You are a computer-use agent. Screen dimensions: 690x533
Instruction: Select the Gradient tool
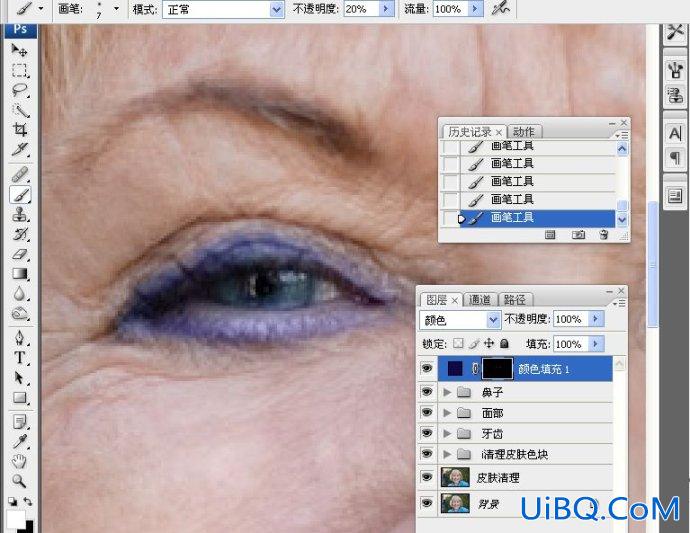pos(19,274)
